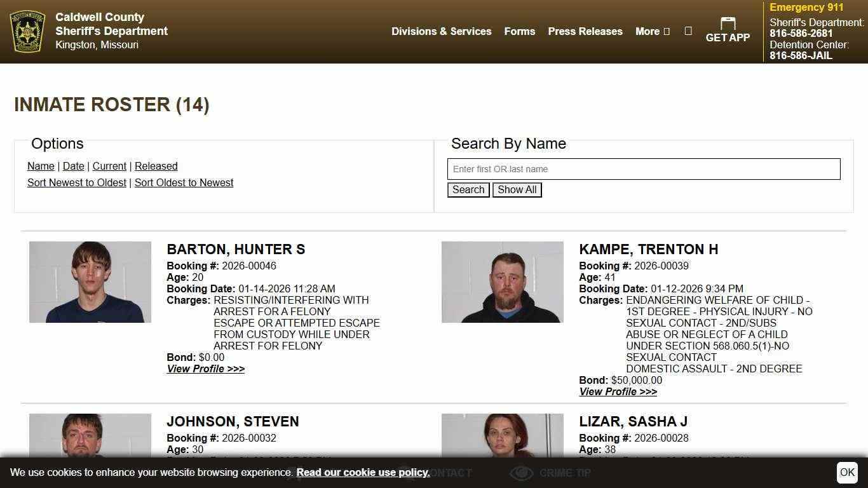Sort the roster by Name

click(x=41, y=166)
